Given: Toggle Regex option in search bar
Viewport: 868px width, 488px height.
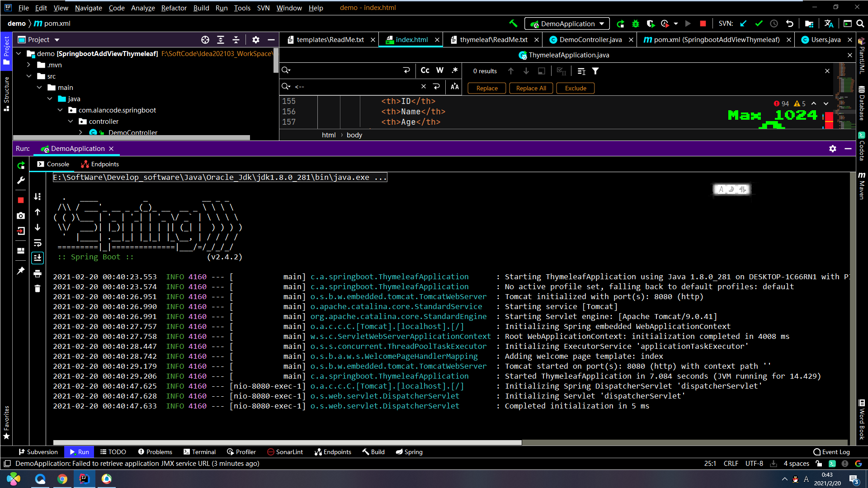Looking at the screenshot, I should (x=455, y=70).
